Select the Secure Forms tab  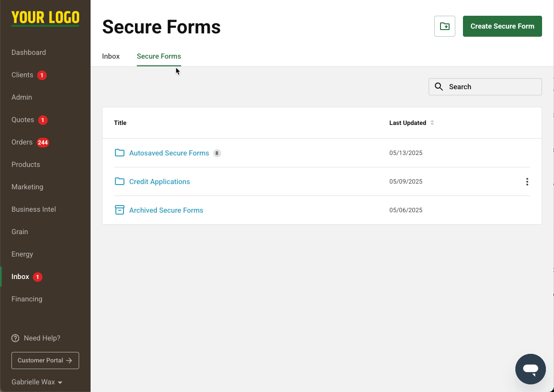pos(159,56)
